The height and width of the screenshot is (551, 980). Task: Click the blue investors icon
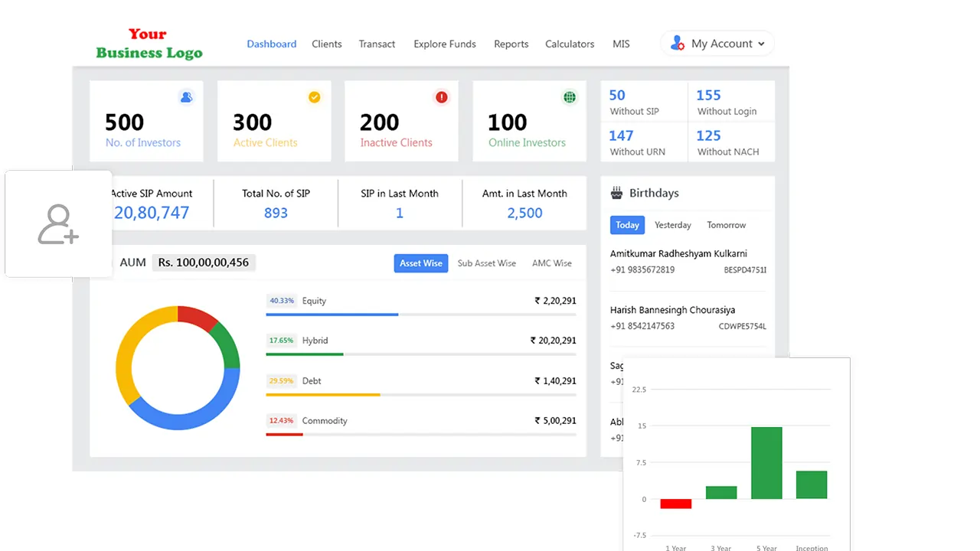click(x=186, y=97)
